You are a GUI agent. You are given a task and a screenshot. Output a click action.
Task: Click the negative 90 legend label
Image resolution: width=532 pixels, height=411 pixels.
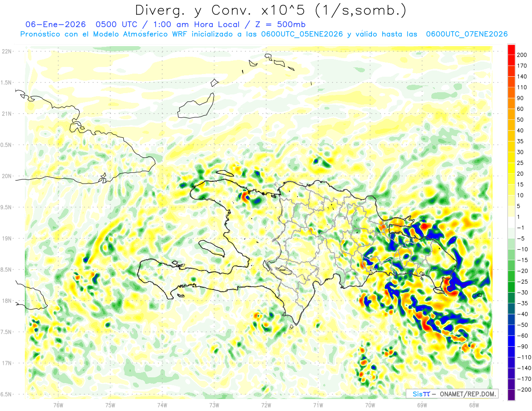point(523,346)
